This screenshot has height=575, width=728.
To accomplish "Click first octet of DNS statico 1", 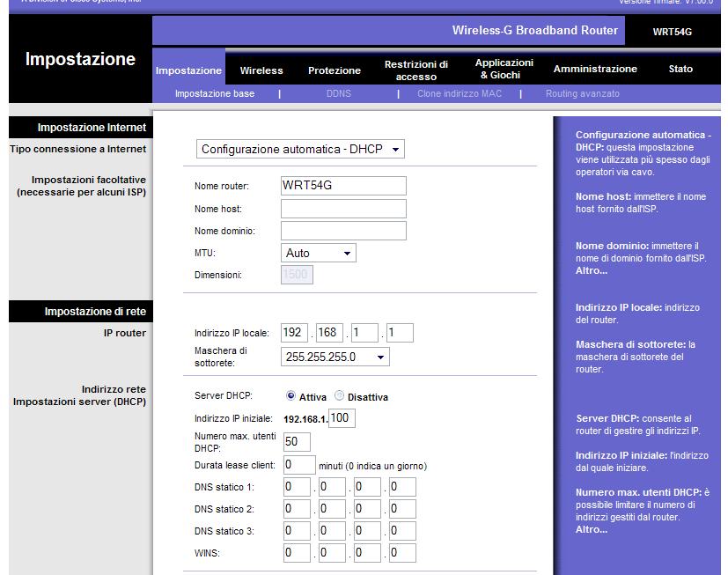I will point(297,487).
